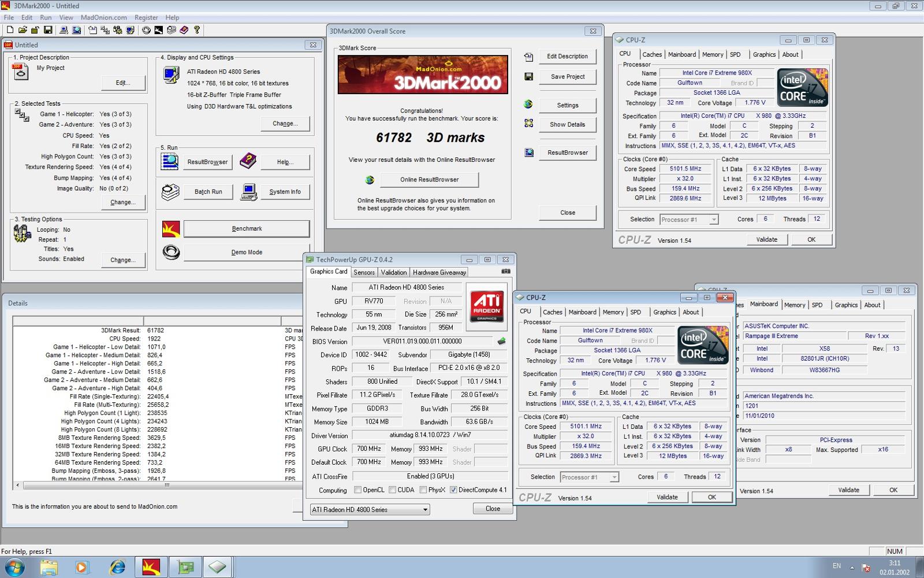Click Windows Media Player icon on the taskbar
This screenshot has height=578, width=924.
pyautogui.click(x=81, y=567)
